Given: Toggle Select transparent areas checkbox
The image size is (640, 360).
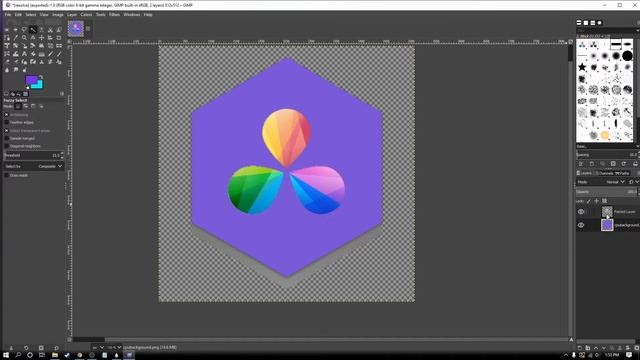Looking at the screenshot, I should [x=7, y=131].
